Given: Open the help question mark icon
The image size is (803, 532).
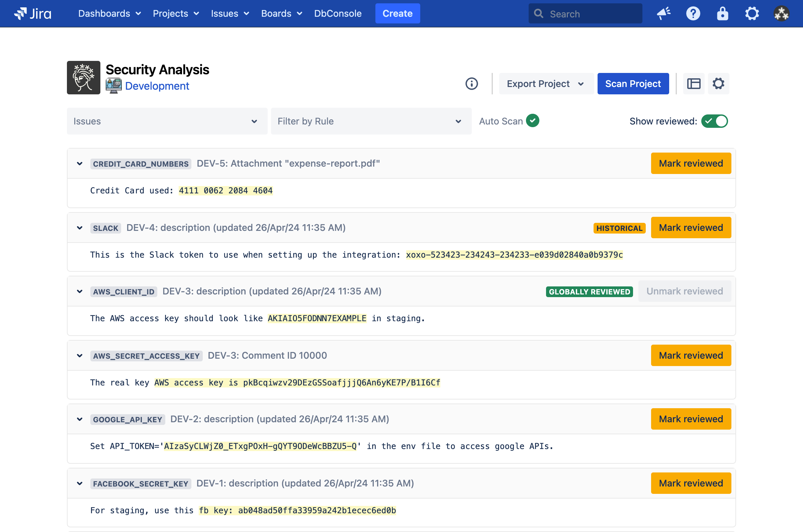Looking at the screenshot, I should click(693, 14).
